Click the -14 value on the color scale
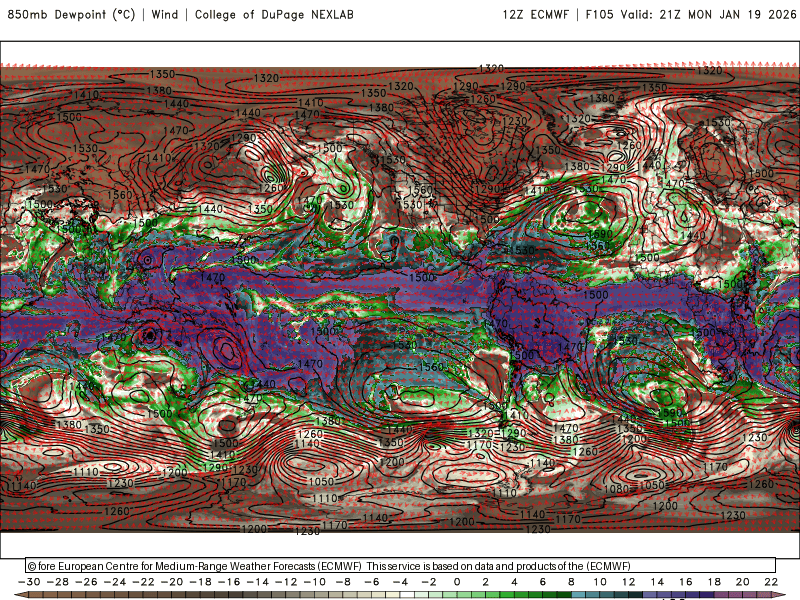This screenshot has width=800, height=600. tap(258, 582)
